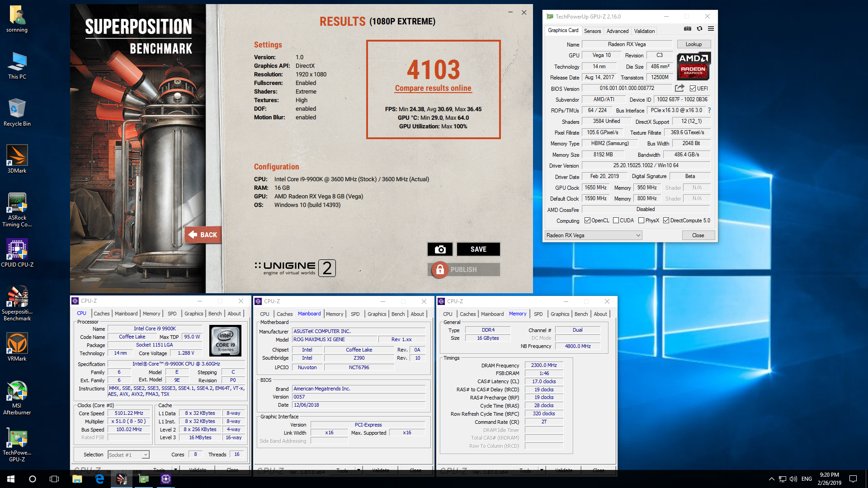Click the BACK button in Superposition
This screenshot has width=868, height=488.
pyautogui.click(x=203, y=235)
